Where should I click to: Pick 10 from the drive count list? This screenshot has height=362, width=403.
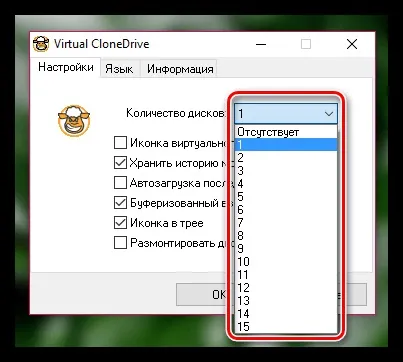(286, 261)
